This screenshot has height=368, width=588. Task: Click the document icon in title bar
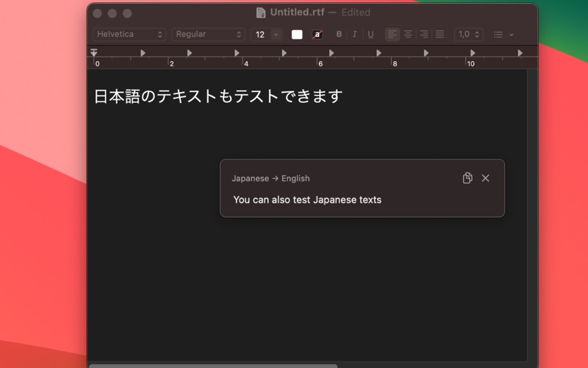pos(261,13)
